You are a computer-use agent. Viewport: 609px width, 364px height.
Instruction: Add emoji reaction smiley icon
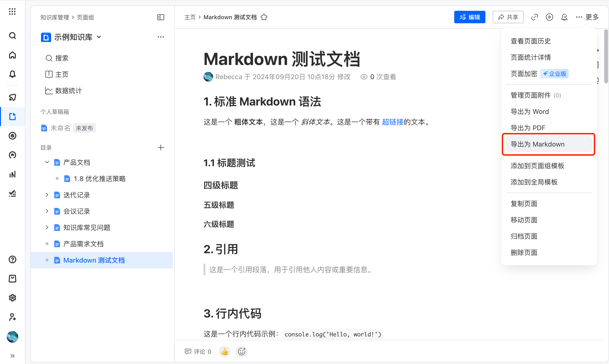pyautogui.click(x=242, y=352)
